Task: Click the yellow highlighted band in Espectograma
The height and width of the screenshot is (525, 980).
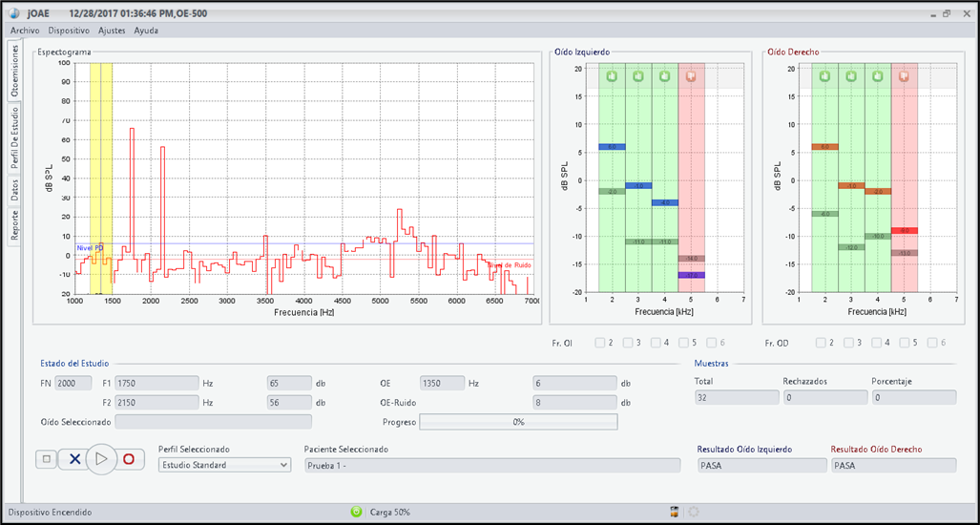Action: 101,178
